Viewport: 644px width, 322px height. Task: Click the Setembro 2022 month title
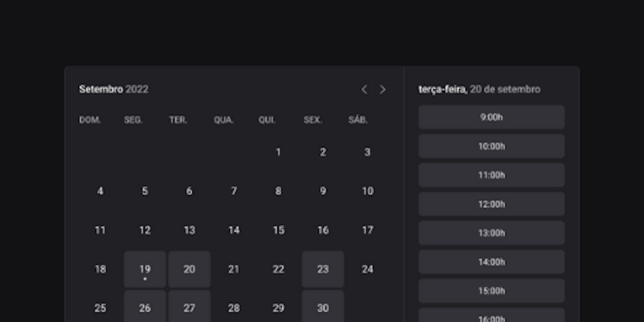click(114, 89)
